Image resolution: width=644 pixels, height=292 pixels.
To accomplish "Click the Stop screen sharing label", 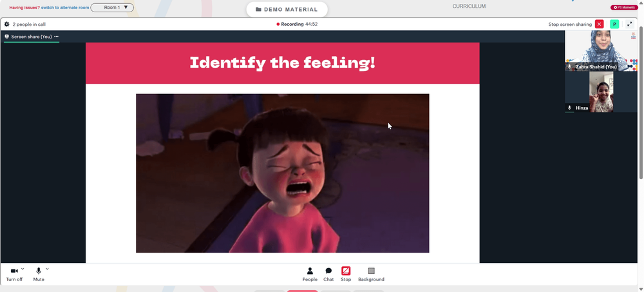I will [570, 24].
